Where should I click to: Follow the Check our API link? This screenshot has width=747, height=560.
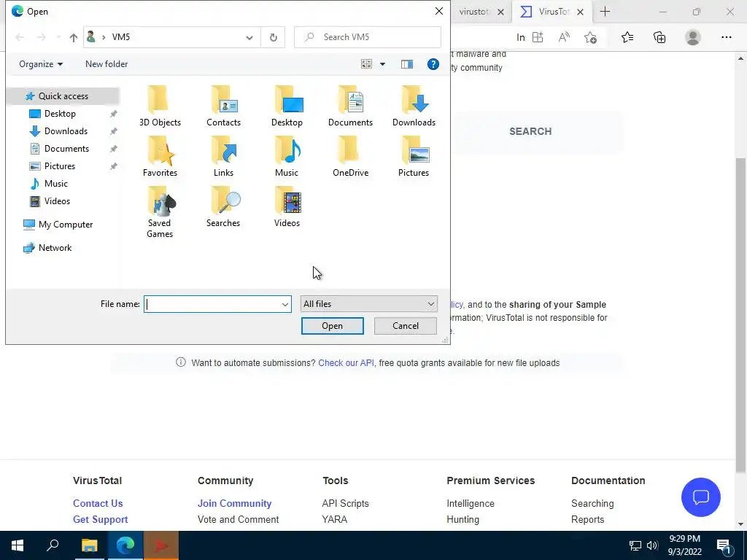[346, 363]
